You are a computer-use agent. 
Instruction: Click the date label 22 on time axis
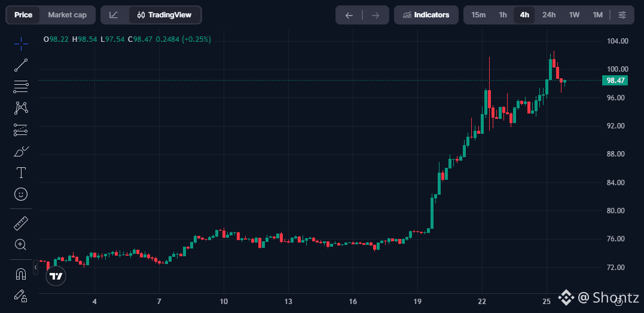click(x=482, y=302)
